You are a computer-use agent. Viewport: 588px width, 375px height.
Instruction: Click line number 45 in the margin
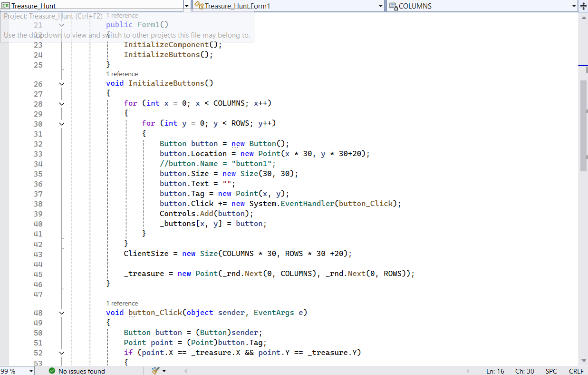[x=38, y=274]
